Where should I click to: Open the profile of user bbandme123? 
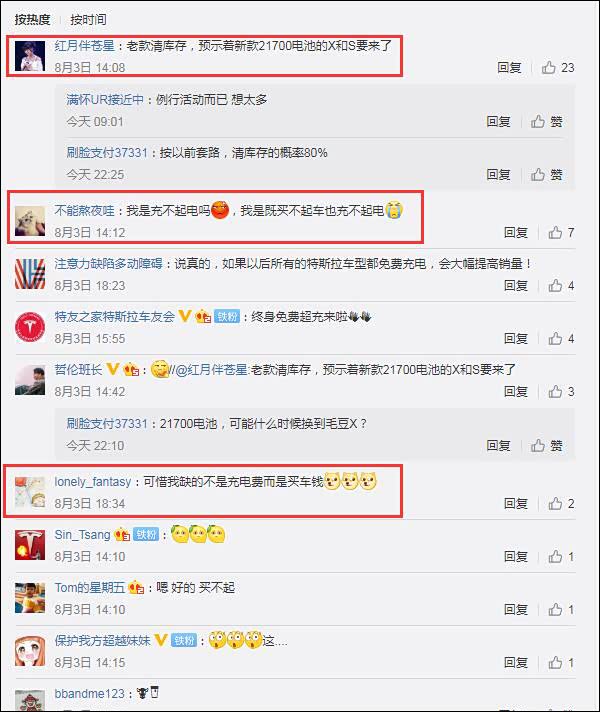point(89,693)
